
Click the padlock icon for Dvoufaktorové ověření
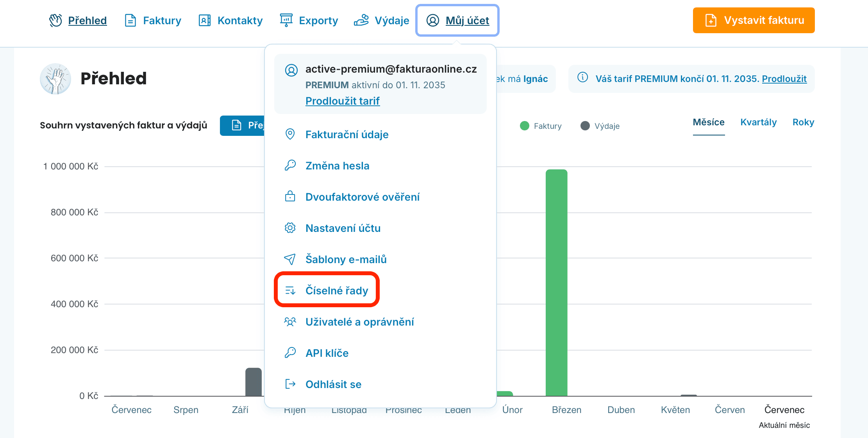[290, 196]
